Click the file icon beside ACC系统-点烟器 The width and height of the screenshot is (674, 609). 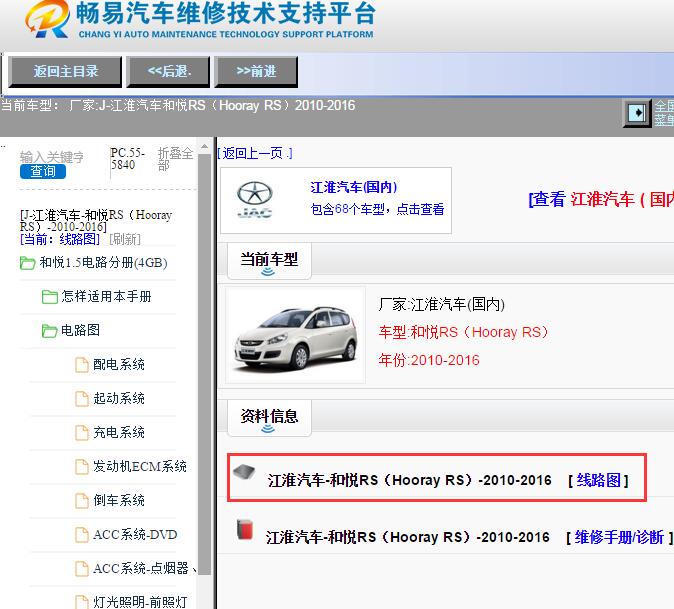point(82,569)
